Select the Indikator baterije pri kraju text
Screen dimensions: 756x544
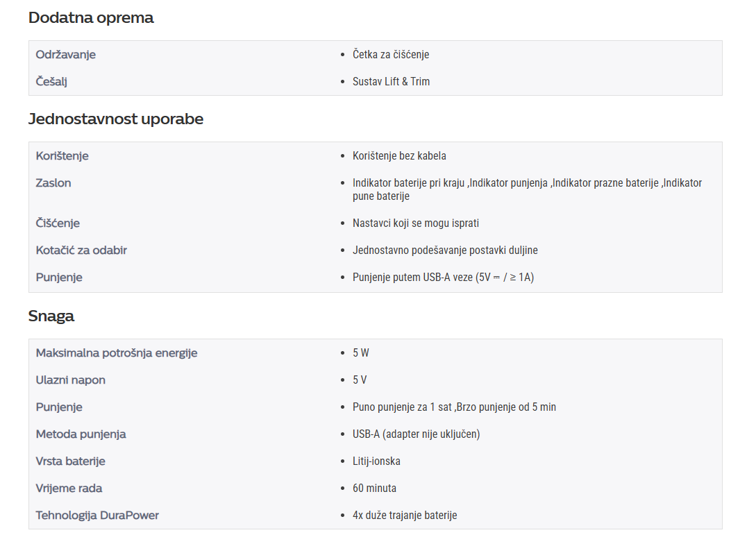click(408, 182)
